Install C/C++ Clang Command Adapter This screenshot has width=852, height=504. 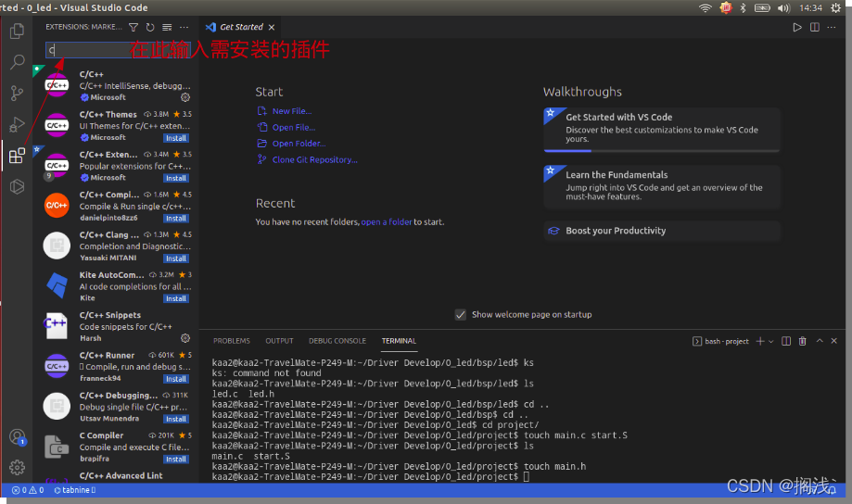(176, 258)
